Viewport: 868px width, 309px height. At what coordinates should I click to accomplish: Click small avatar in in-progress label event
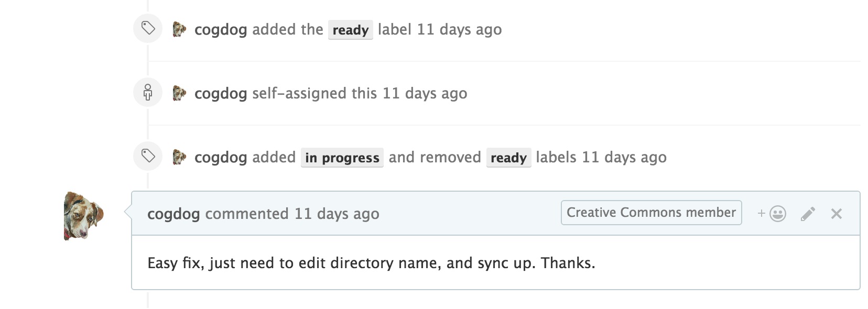[x=179, y=157]
